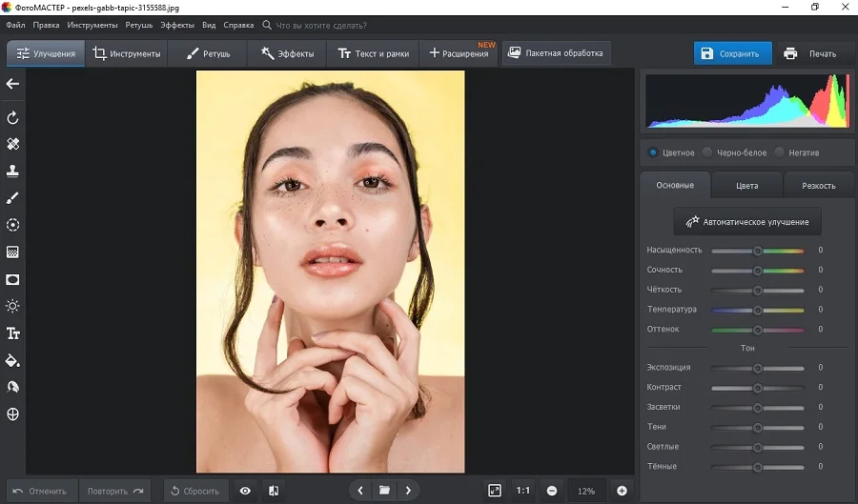Click the Сохранить button
The image size is (858, 504).
733,53
